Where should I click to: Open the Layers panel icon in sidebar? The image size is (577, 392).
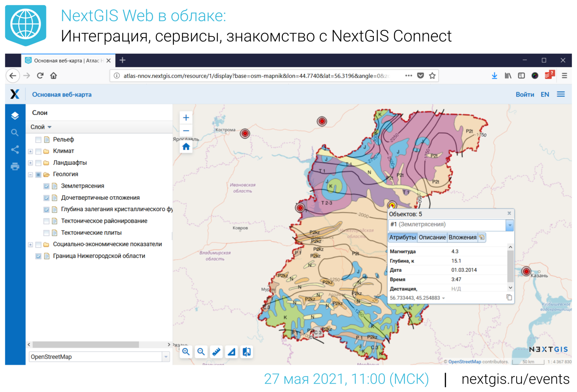coord(15,116)
